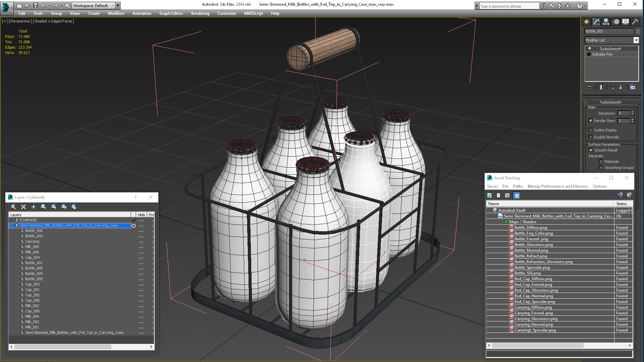Open the Modifier List dropdown
Viewport: 644px width, 362px height.
636,40
